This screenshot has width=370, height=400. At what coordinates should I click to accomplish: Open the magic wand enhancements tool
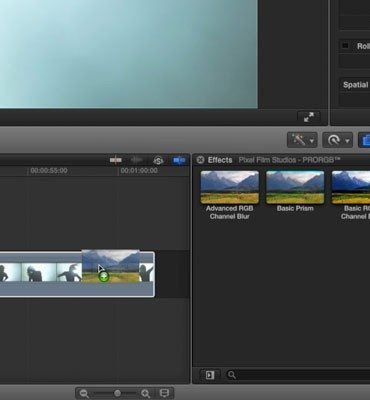298,140
